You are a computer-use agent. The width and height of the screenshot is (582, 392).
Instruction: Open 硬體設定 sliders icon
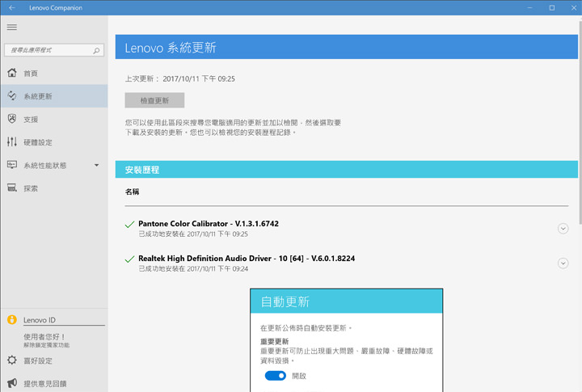point(11,142)
